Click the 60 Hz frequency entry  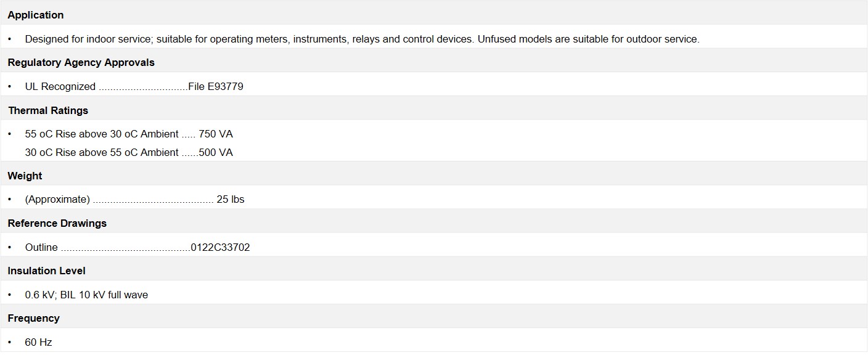[x=38, y=342]
